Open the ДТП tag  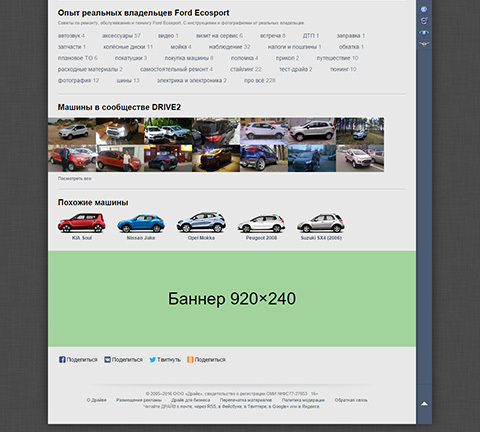(311, 36)
